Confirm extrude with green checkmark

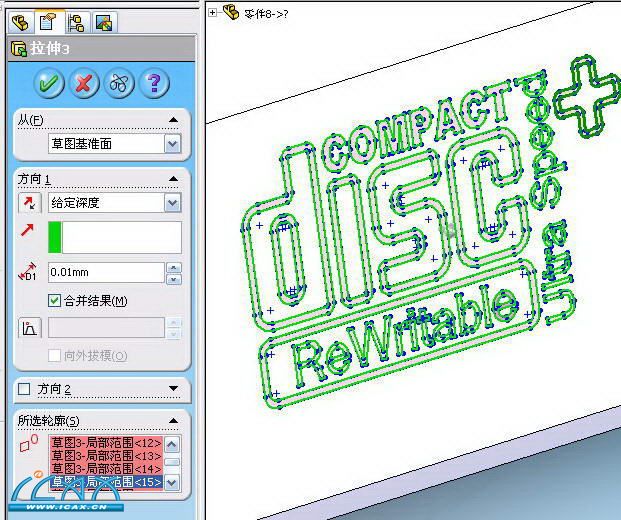(x=49, y=83)
